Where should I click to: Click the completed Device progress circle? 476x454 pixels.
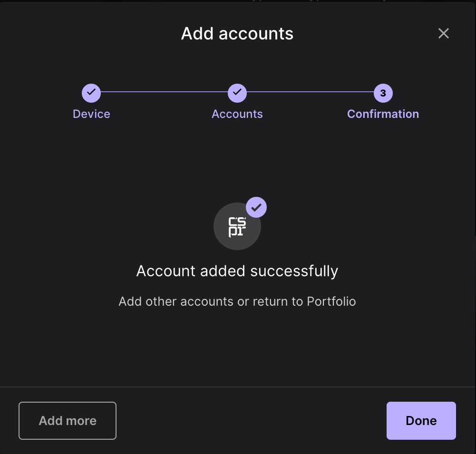point(91,93)
